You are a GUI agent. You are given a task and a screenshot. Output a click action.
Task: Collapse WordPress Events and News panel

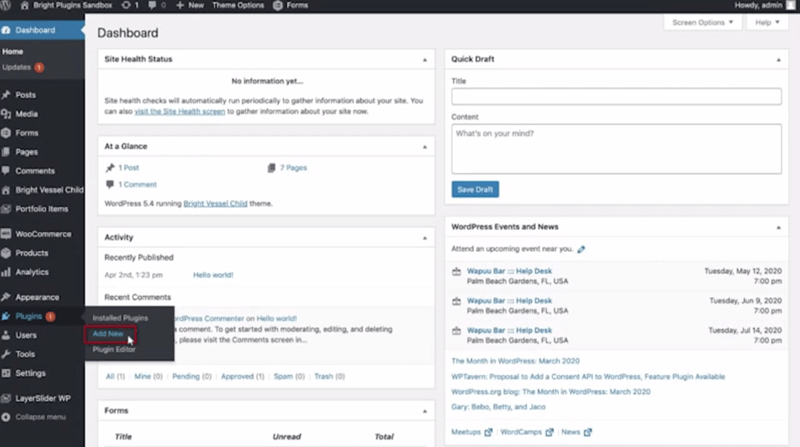tap(779, 228)
